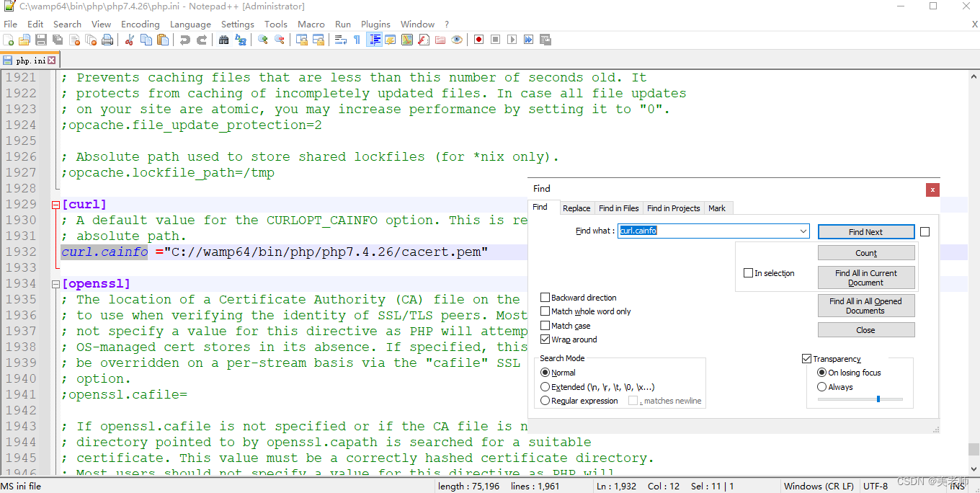The height and width of the screenshot is (493, 980).
Task: Click Find All in Current Document
Action: pyautogui.click(x=866, y=277)
